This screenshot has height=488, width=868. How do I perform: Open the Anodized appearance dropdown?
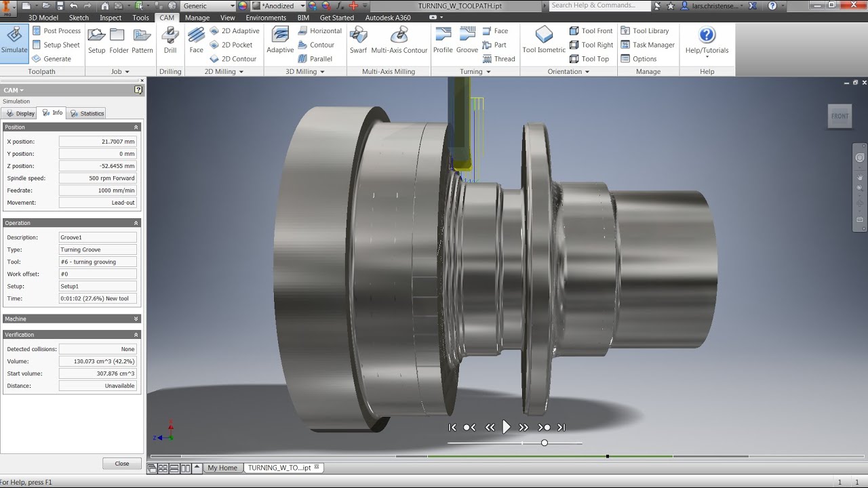(x=302, y=5)
